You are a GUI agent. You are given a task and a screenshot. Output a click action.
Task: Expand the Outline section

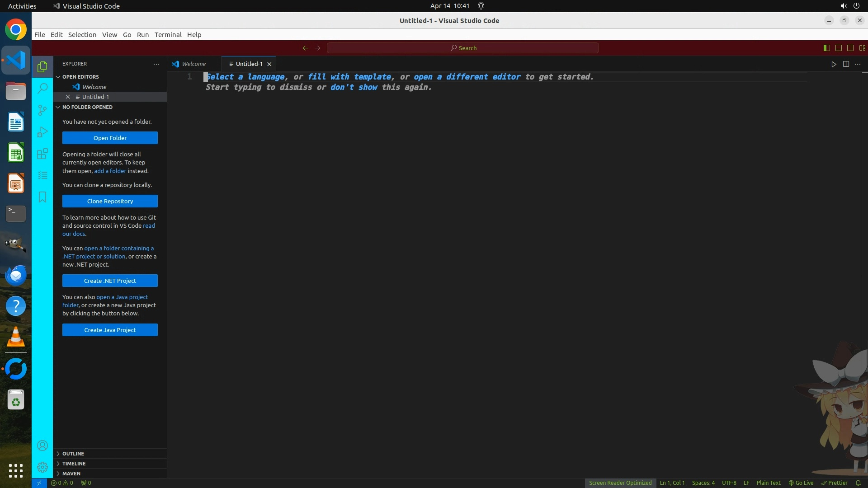click(x=73, y=454)
